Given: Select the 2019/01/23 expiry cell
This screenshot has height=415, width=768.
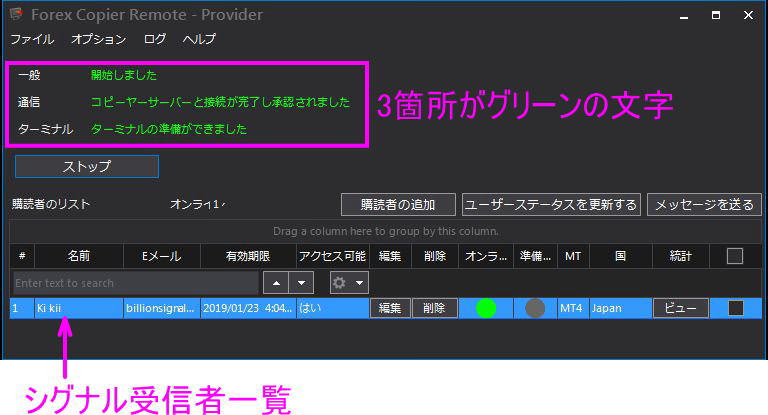Looking at the screenshot, I should tap(248, 308).
